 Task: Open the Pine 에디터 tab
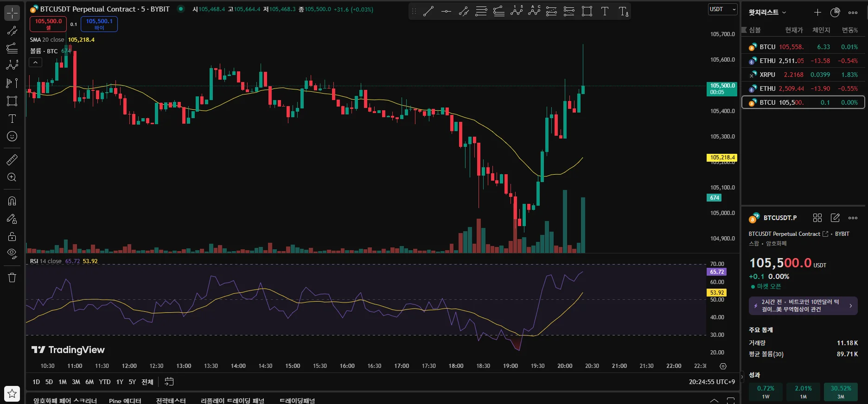coord(125,401)
